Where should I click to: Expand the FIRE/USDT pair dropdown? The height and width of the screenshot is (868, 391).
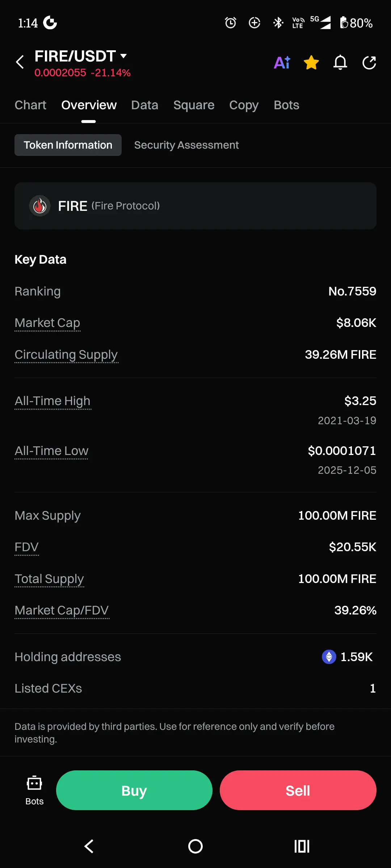[x=123, y=56]
